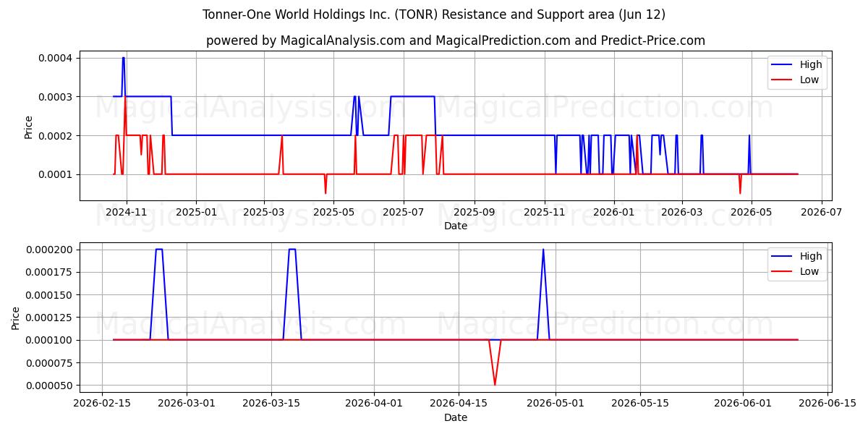
Task: Click the 2025-07 x-axis tick label
Action: click(x=402, y=212)
